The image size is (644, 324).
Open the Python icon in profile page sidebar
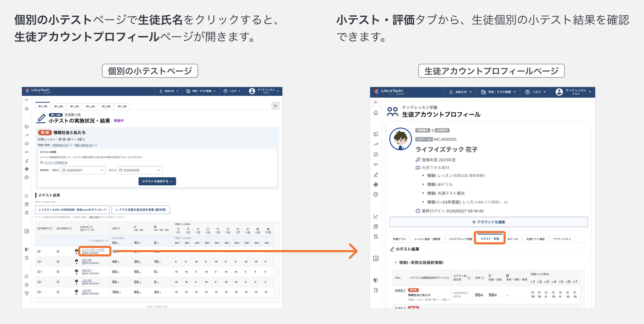click(376, 185)
